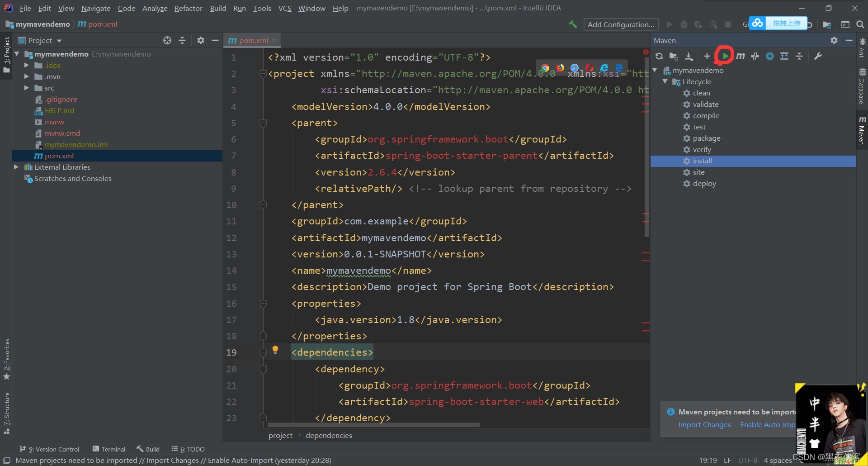Collapse all in Maven toolbar
Image resolution: width=868 pixels, height=466 pixels.
(799, 56)
